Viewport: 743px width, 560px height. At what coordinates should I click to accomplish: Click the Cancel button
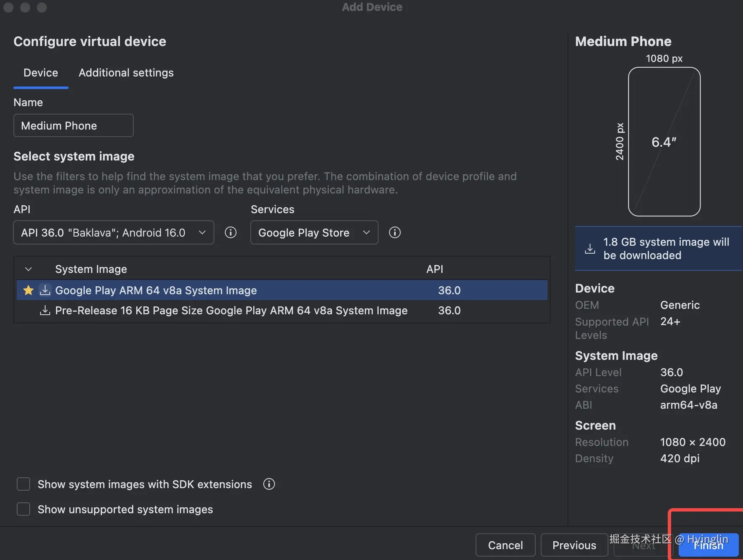point(505,545)
